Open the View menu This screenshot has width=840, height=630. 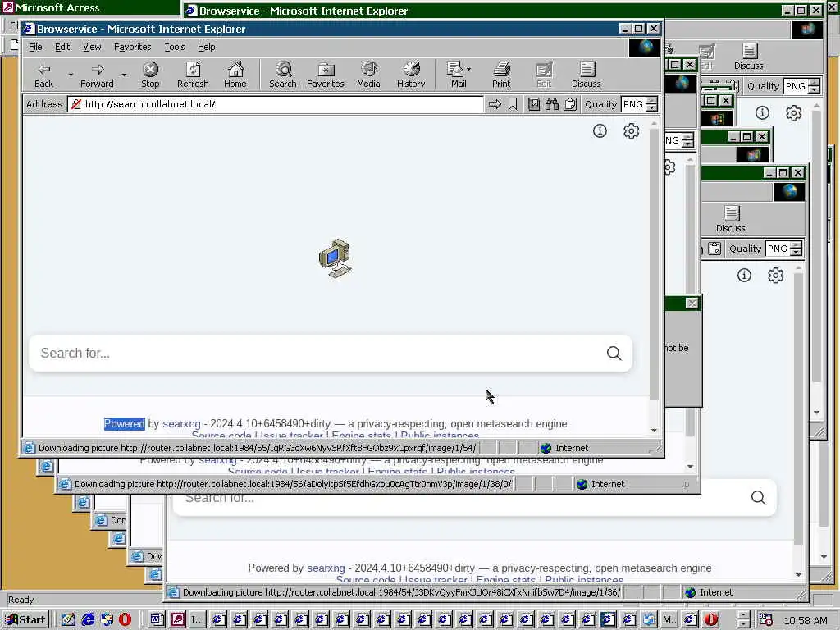(92, 47)
